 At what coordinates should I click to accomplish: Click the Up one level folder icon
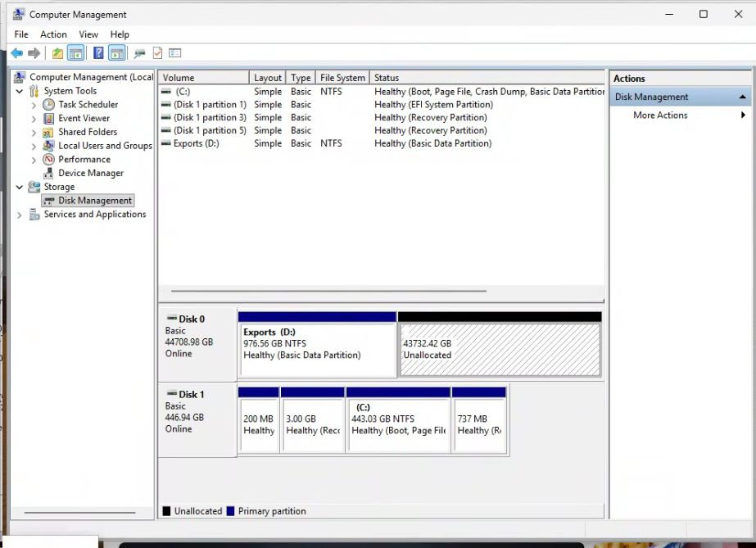tap(57, 53)
